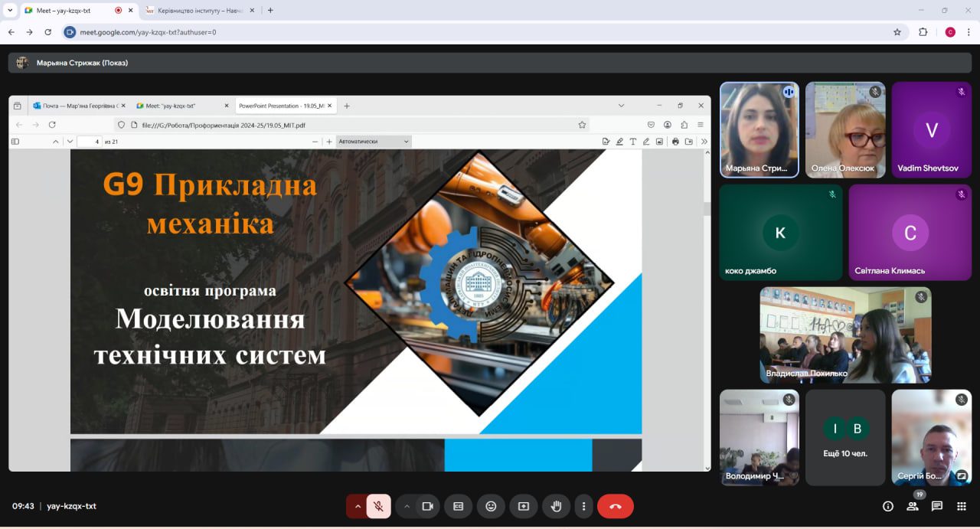Select Марьяна Стрижак participant tile

click(759, 130)
